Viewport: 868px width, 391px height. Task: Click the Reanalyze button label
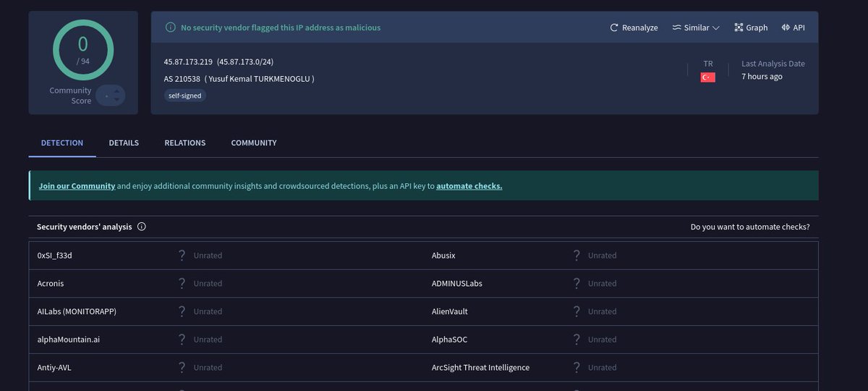point(640,28)
